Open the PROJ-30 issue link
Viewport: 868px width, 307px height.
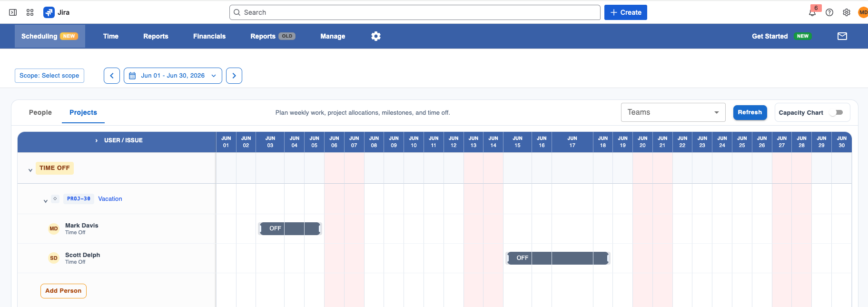coord(79,198)
